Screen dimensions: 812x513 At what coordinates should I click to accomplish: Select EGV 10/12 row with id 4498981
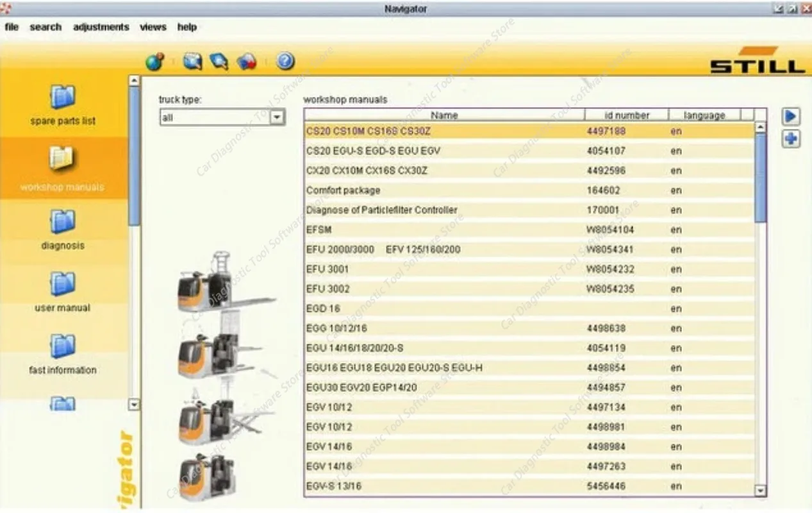[x=529, y=426]
